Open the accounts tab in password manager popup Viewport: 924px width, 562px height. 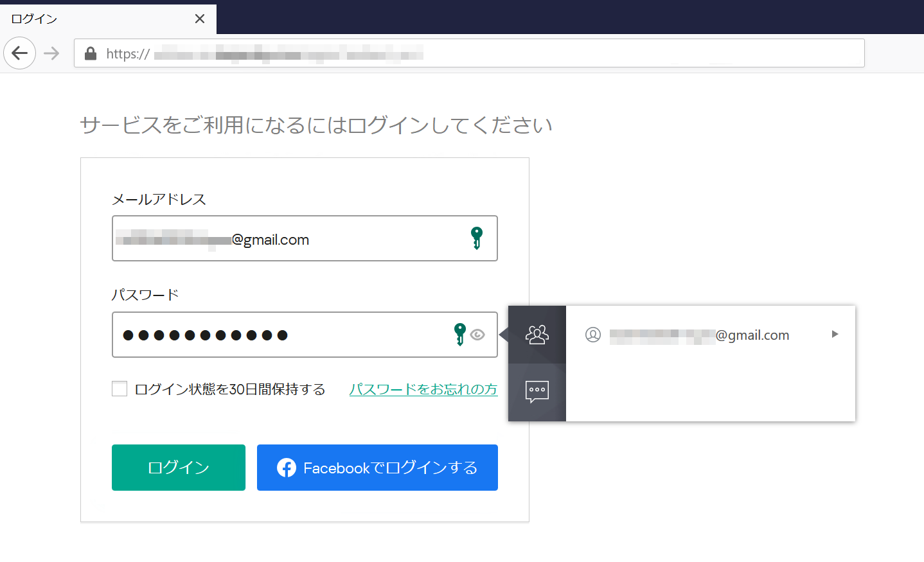click(537, 335)
